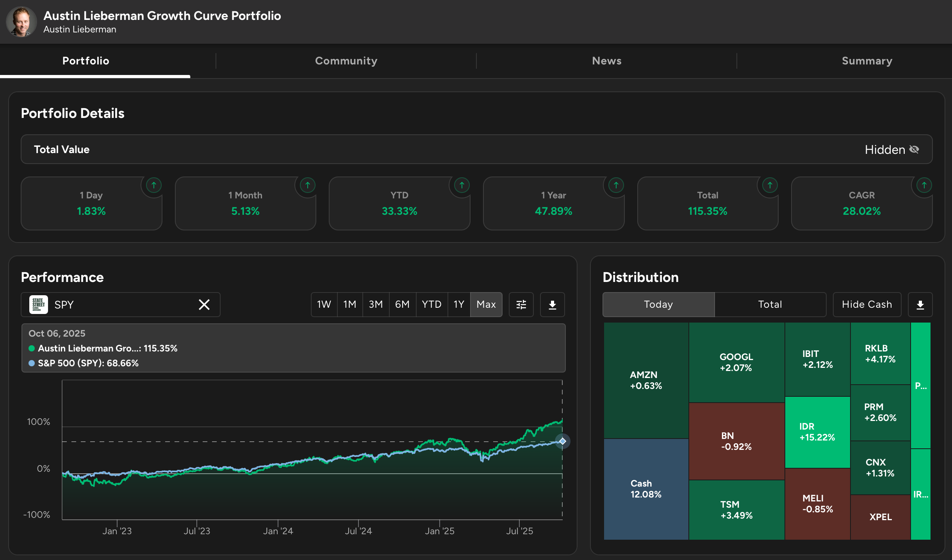Viewport: 952px width, 560px height.
Task: Remove the SPY comparison with X icon
Action: coord(204,305)
